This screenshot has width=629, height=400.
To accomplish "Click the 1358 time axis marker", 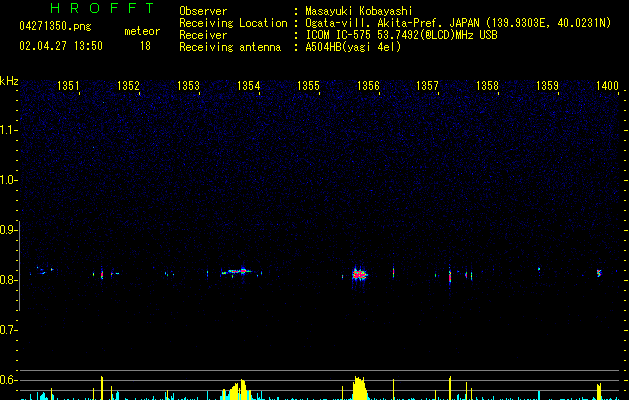I will (487, 86).
